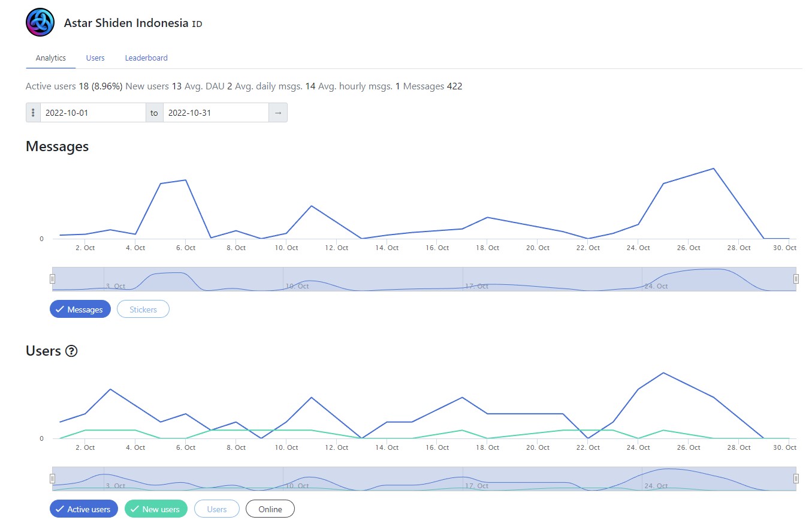This screenshot has height=526, width=812.
Task: Click the vertical dots icon on the date picker
Action: click(x=33, y=112)
